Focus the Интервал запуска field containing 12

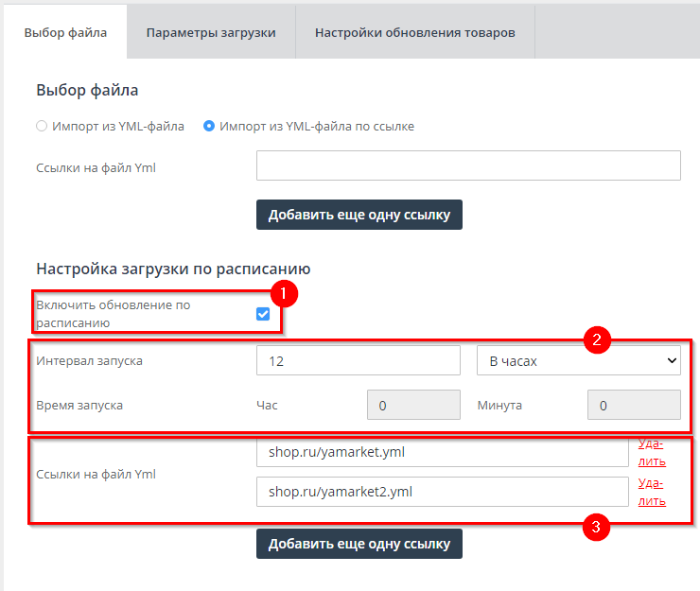[x=358, y=360]
